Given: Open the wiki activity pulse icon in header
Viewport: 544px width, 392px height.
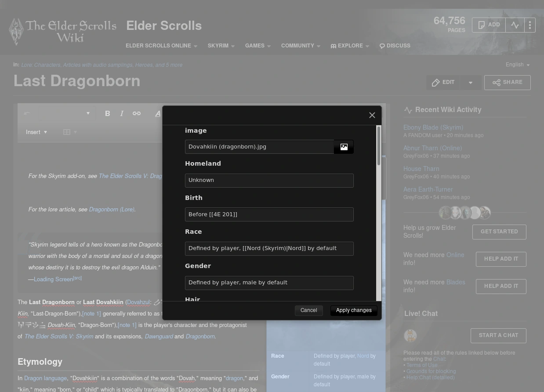Looking at the screenshot, I should tap(515, 25).
